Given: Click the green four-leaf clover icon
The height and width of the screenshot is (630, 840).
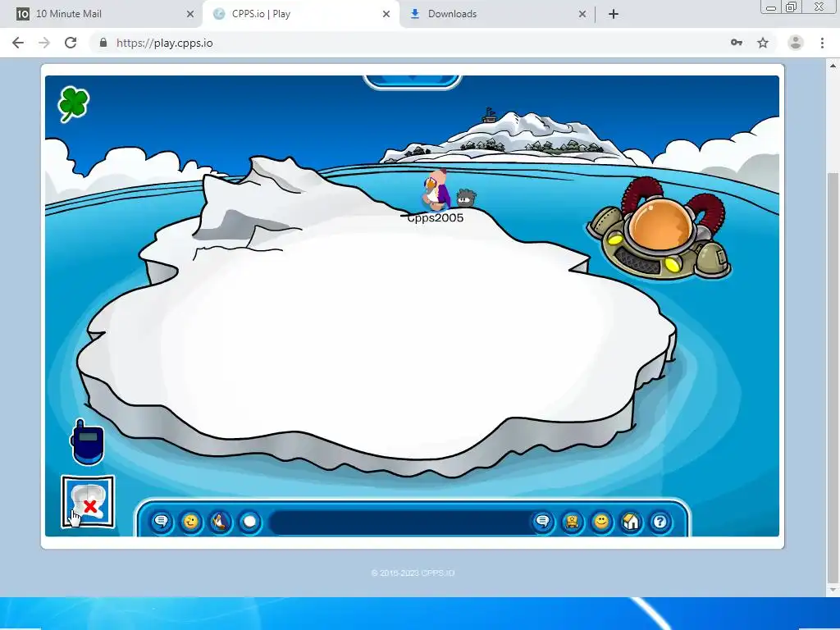Looking at the screenshot, I should click(73, 104).
